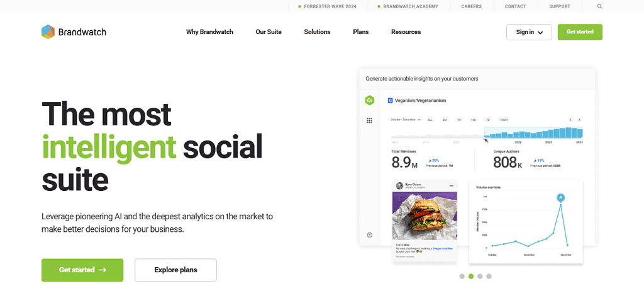Click the smiley profile icon in sidebar
The image size is (644, 286).
pyautogui.click(x=370, y=235)
